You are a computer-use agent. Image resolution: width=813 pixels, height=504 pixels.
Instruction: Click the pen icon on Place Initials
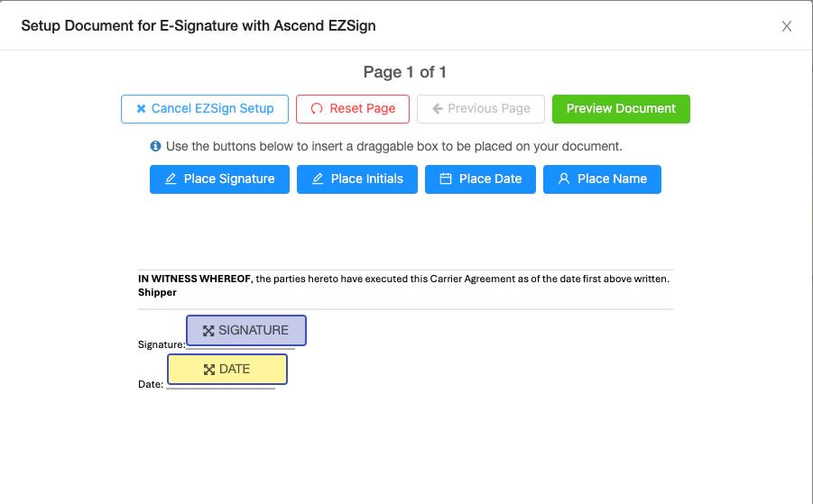[x=318, y=179]
